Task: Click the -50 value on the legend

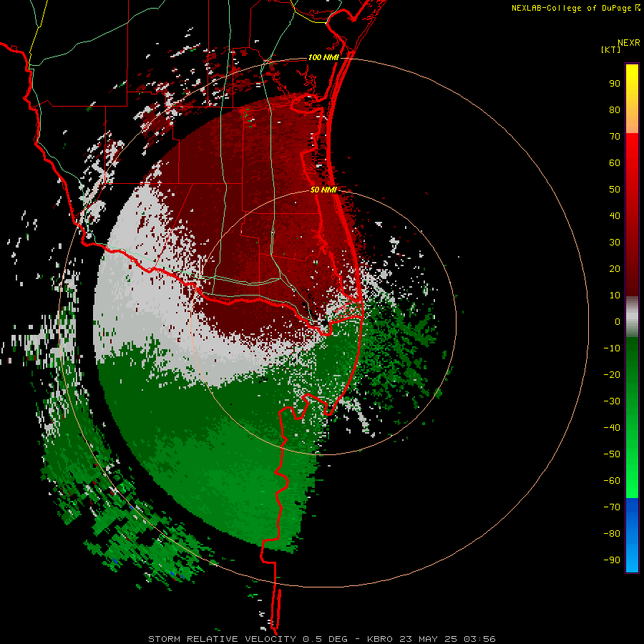Action: click(612, 454)
